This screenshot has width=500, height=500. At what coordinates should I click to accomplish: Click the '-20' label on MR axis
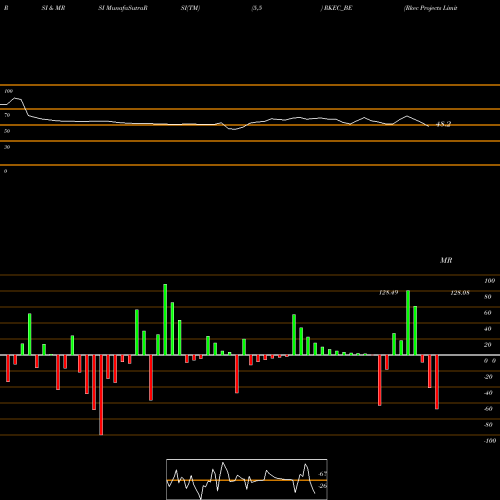click(488, 377)
